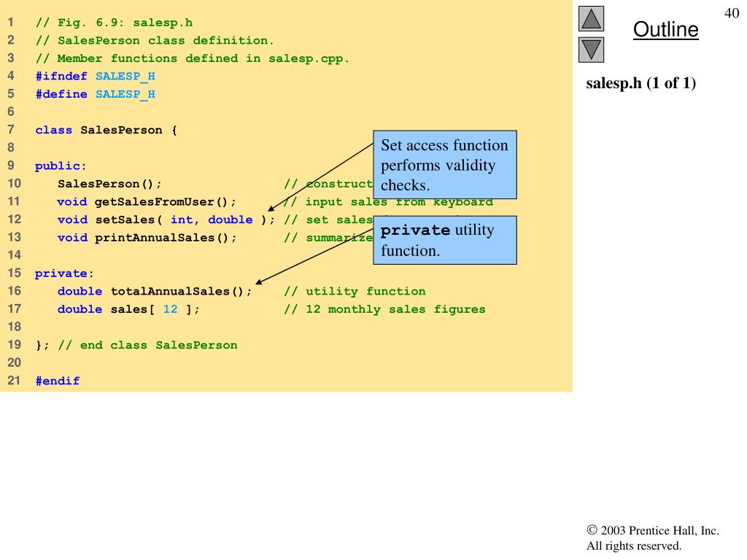Open the Outline link
The image size is (747, 560).
point(665,29)
